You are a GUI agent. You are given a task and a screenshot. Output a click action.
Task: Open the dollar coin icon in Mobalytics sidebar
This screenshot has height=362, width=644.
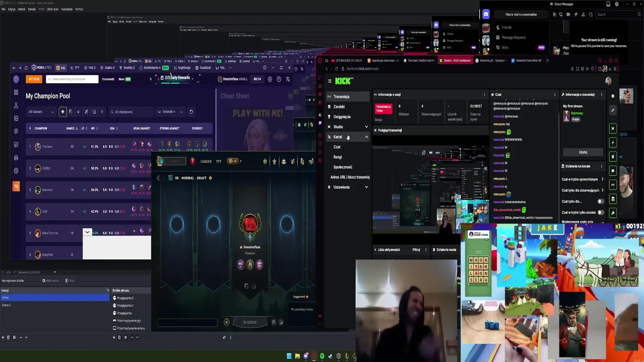(16, 170)
